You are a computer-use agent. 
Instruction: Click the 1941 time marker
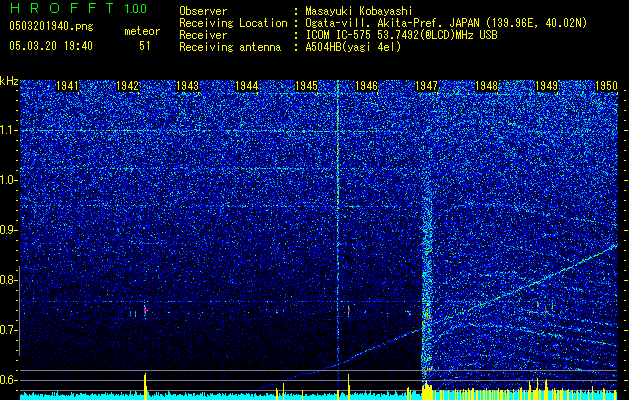click(x=67, y=86)
